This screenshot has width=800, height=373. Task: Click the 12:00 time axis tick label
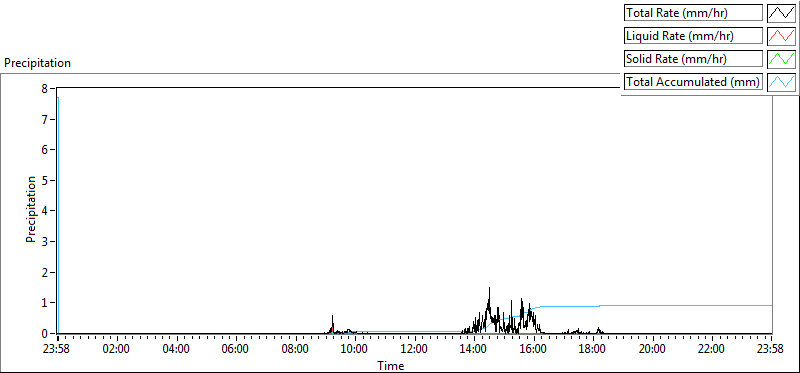415,350
